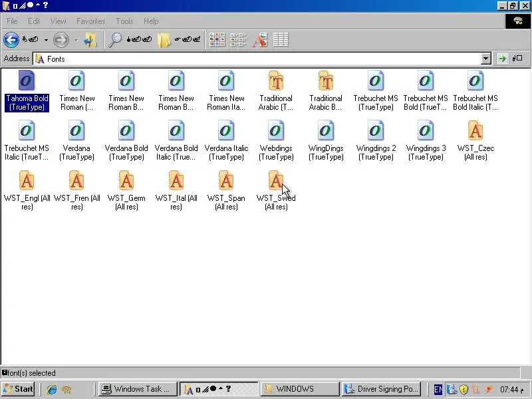Viewport: 532px width, 399px height.
Task: Switch to Large Icons view
Action: [217, 40]
